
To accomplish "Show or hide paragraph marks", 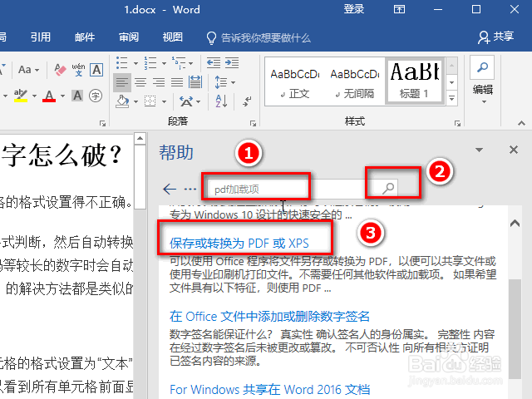I will click(x=248, y=101).
